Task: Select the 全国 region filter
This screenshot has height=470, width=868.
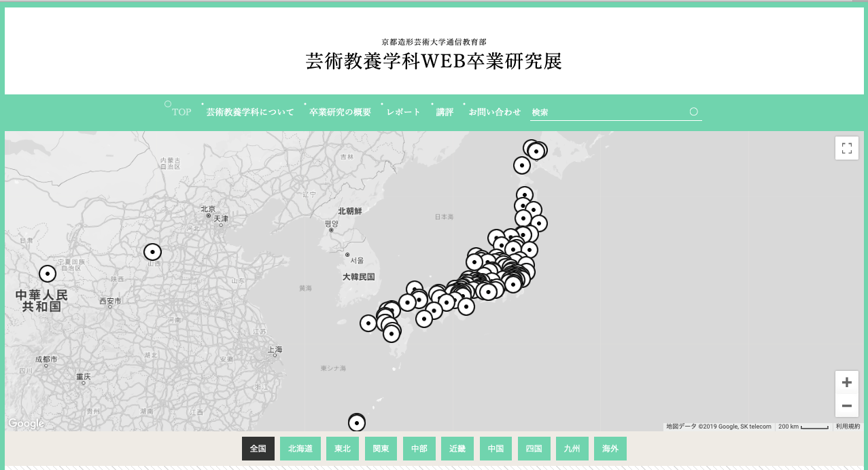Action: click(258, 449)
